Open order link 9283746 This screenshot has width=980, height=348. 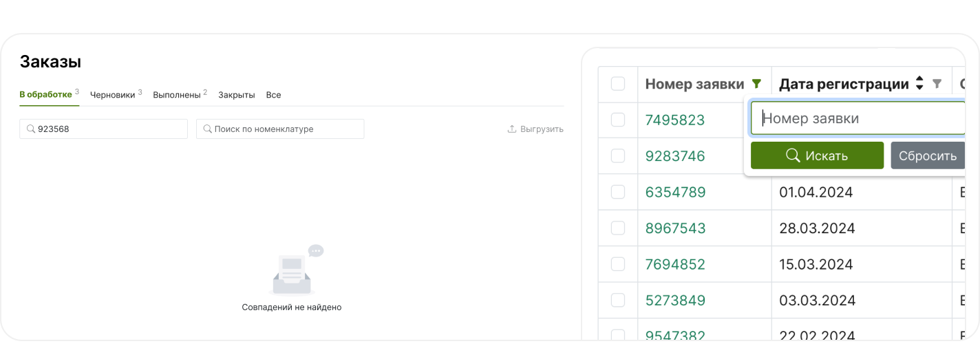[x=675, y=156]
